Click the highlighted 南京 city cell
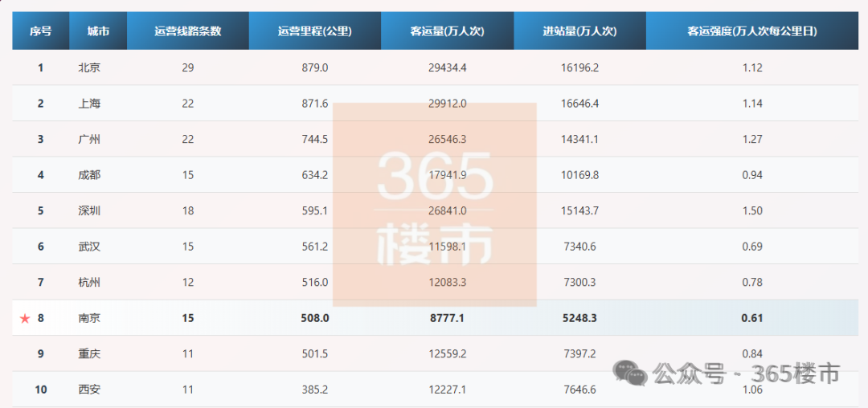868x408 pixels. point(89,318)
